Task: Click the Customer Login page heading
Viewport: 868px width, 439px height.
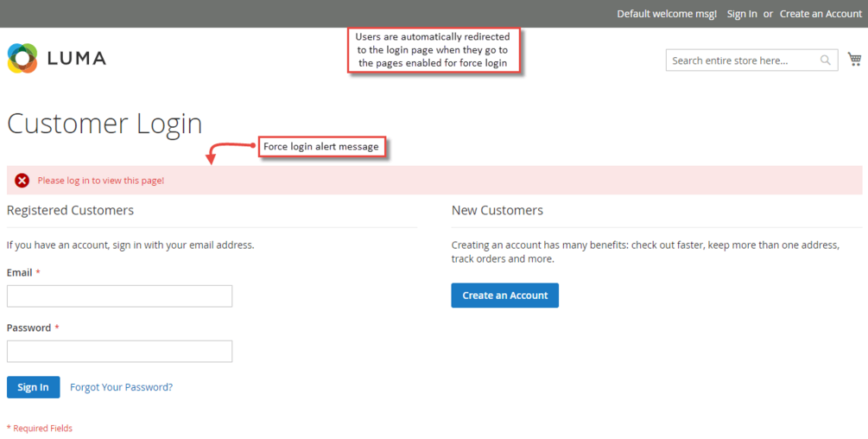Action: pyautogui.click(x=105, y=124)
